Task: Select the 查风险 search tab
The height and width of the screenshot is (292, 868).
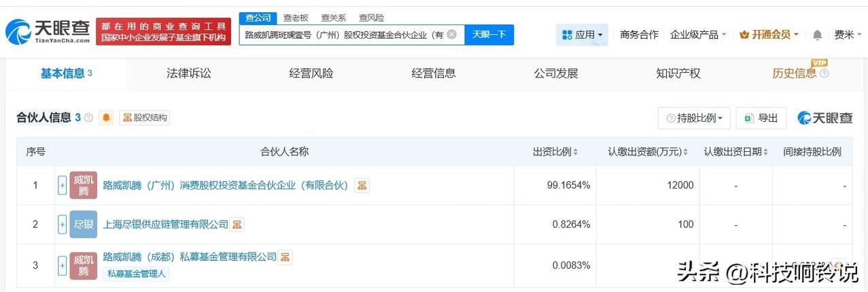Action: point(371,18)
